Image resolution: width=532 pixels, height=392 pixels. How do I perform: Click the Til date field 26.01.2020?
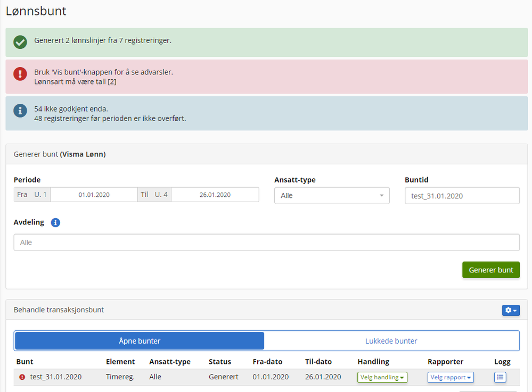click(215, 195)
